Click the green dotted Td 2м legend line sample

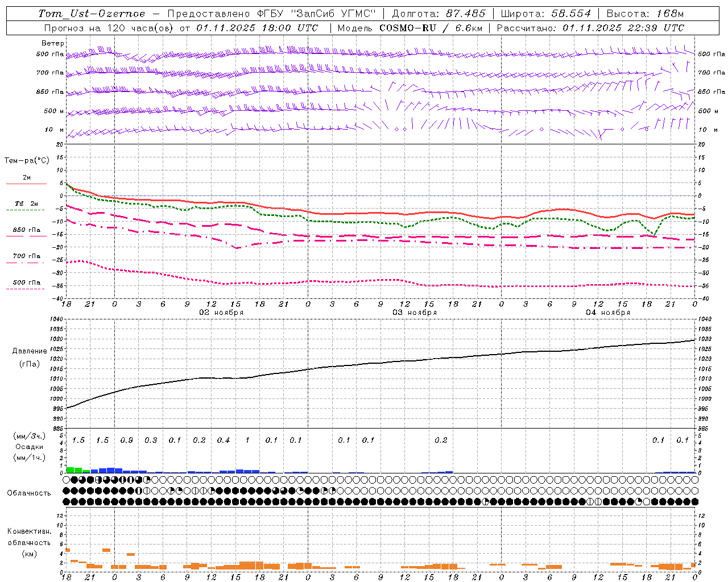coord(25,210)
